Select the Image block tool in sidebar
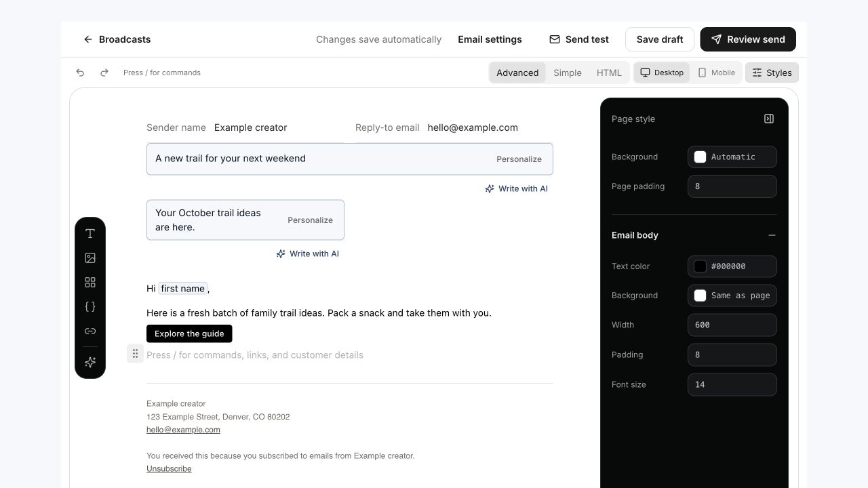This screenshot has height=488, width=868. pyautogui.click(x=90, y=258)
